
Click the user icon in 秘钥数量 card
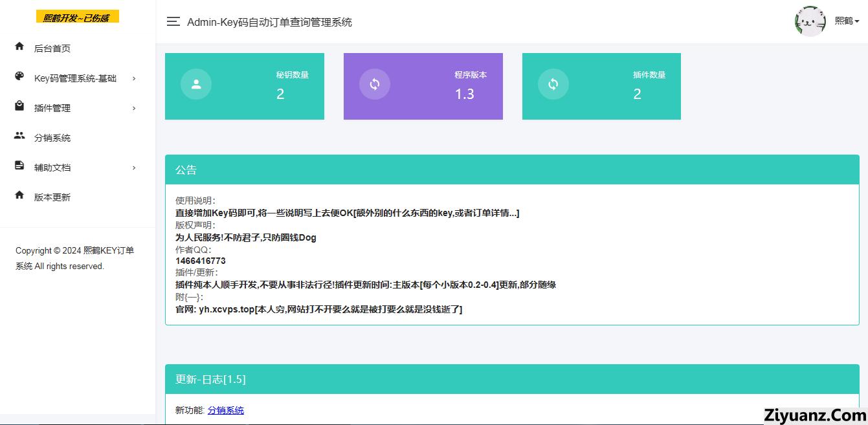pos(196,84)
